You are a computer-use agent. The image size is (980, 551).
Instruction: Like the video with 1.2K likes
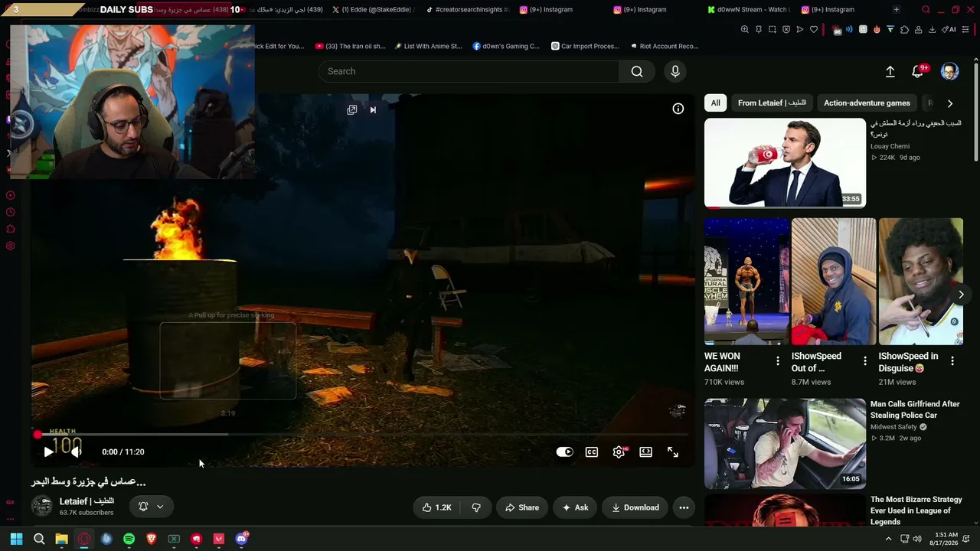pos(436,507)
